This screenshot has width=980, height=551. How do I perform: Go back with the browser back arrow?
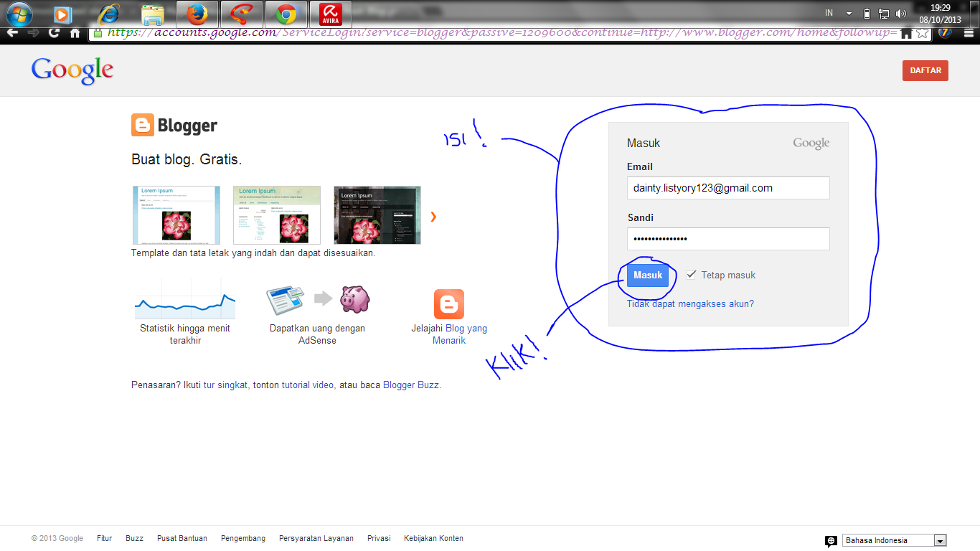tap(12, 33)
